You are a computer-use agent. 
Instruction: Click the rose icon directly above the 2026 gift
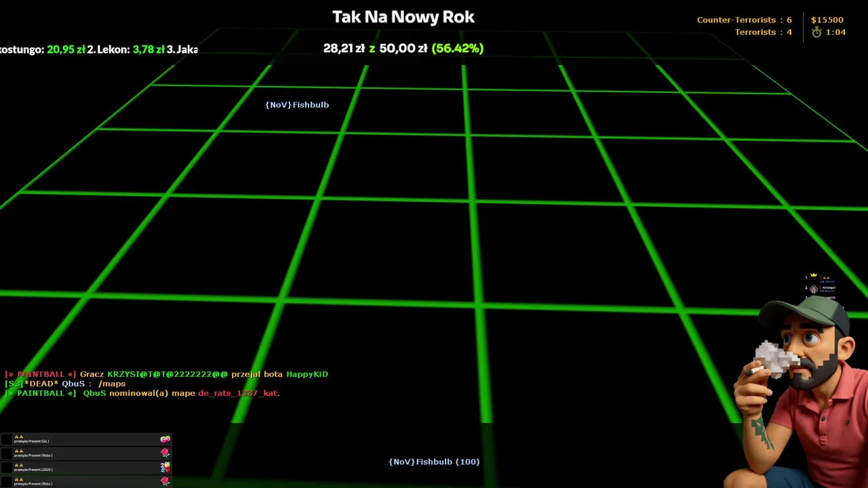[x=165, y=453]
